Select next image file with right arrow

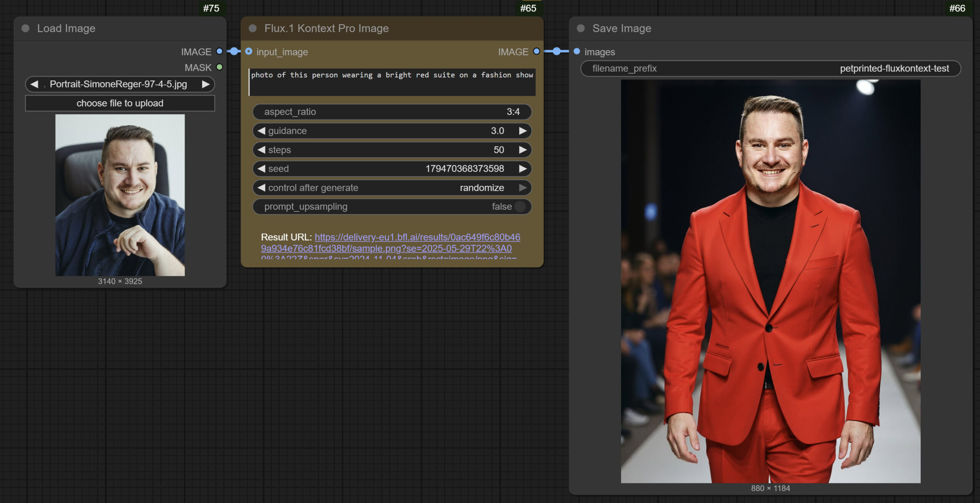[x=206, y=84]
